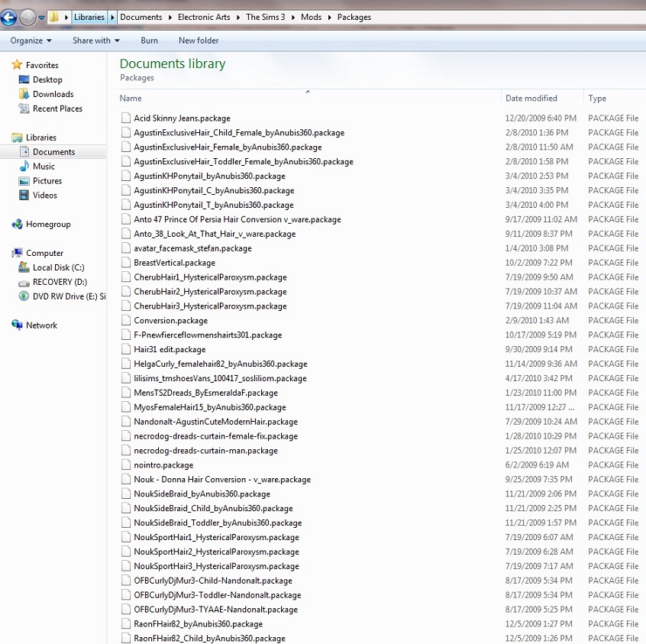Image resolution: width=646 pixels, height=644 pixels.
Task: Select MensTS2Dreads_ByEsmeraldaF.package file
Action: [x=205, y=392]
